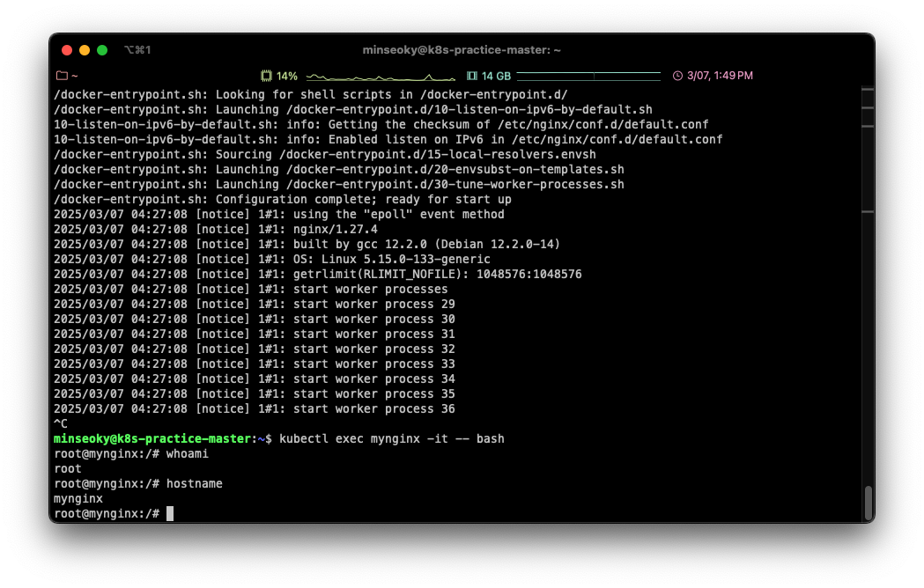Click the vertical scrollbar thumb at the bottom
Viewport: 924px width, 588px height.
pos(868,503)
